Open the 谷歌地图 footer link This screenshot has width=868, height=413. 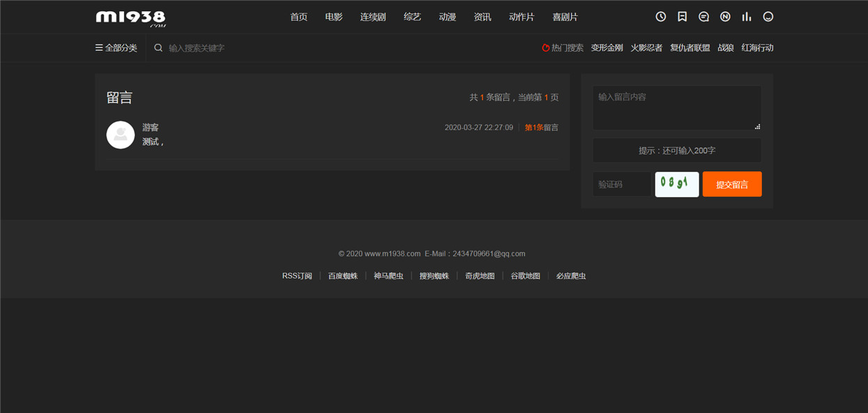coord(526,276)
